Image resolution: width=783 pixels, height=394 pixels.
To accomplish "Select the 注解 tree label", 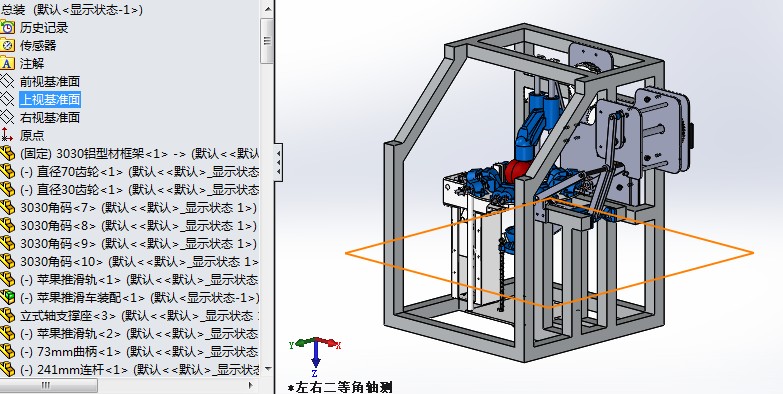I will [32, 63].
